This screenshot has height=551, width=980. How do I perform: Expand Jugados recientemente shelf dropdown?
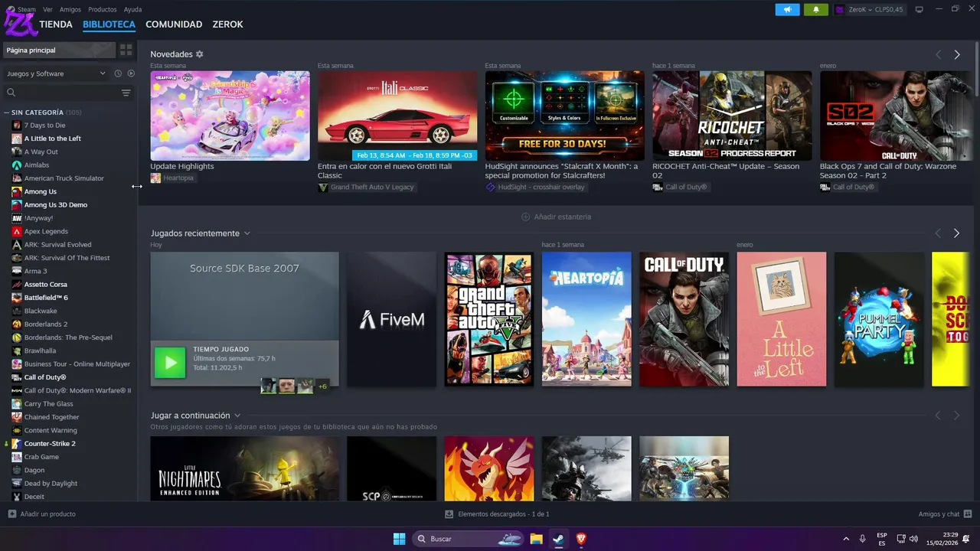coord(247,233)
